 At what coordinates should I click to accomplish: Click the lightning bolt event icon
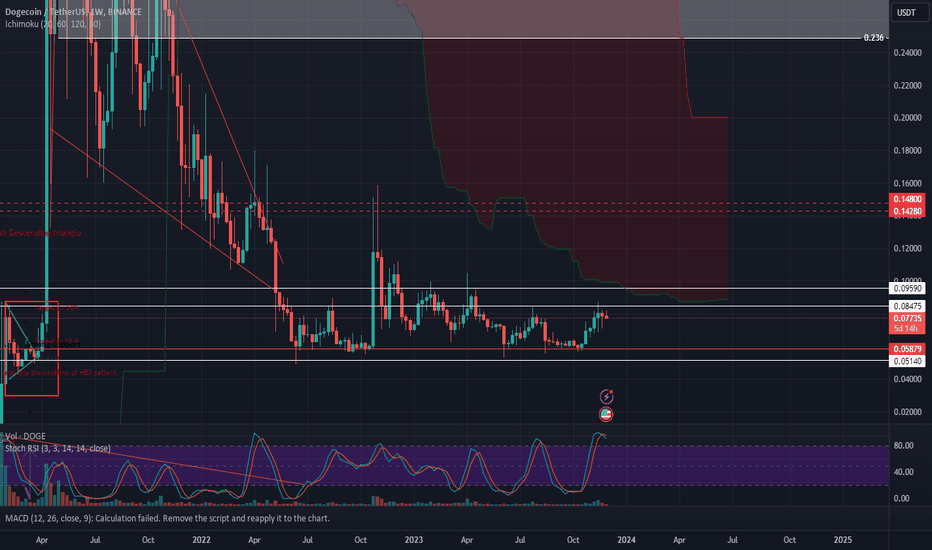pos(606,397)
